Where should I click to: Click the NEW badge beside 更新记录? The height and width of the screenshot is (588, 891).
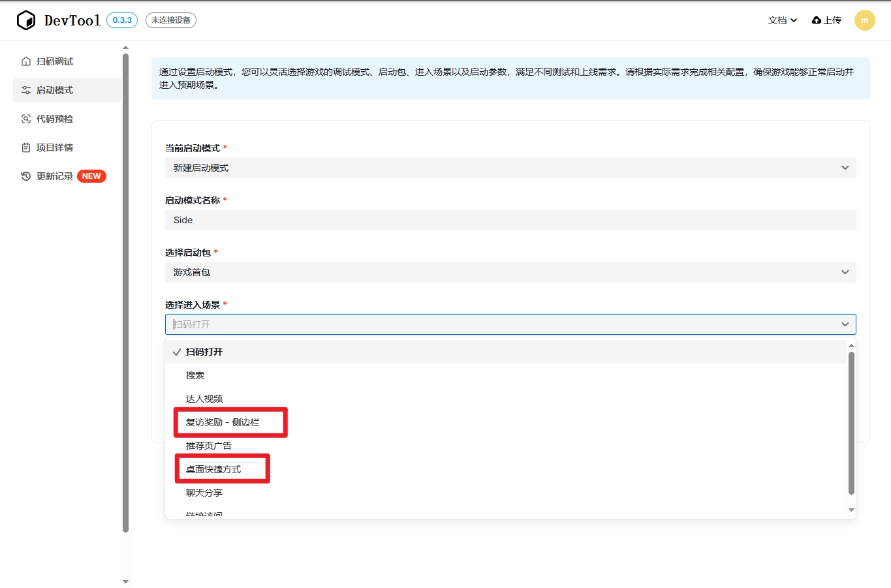91,176
